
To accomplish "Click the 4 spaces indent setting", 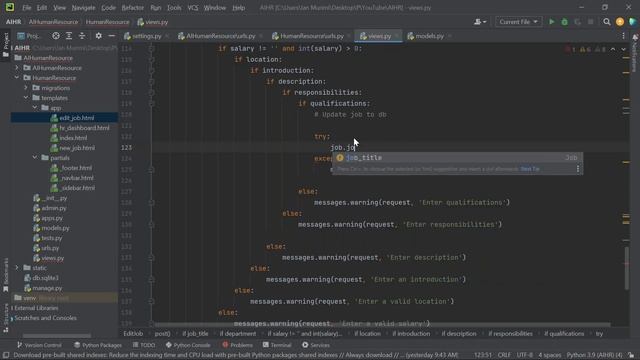I will click(550, 355).
